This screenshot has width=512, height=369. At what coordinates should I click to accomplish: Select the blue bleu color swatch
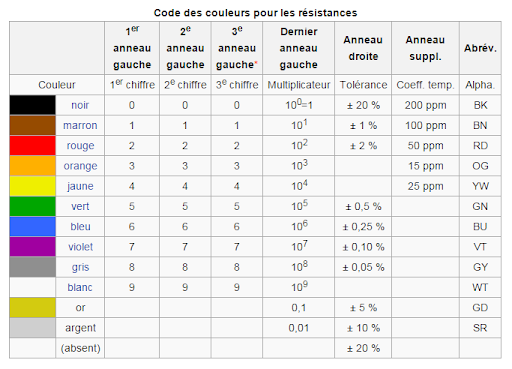(x=32, y=227)
